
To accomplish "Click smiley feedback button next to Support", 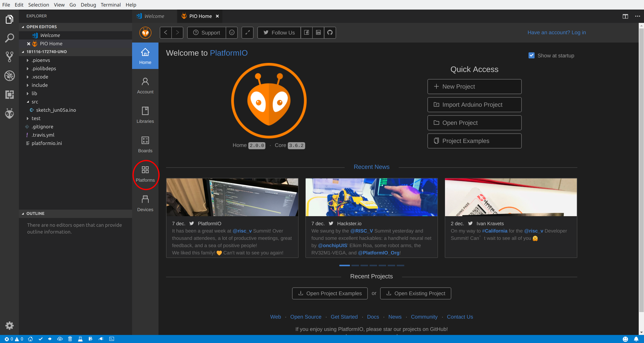I will 232,32.
